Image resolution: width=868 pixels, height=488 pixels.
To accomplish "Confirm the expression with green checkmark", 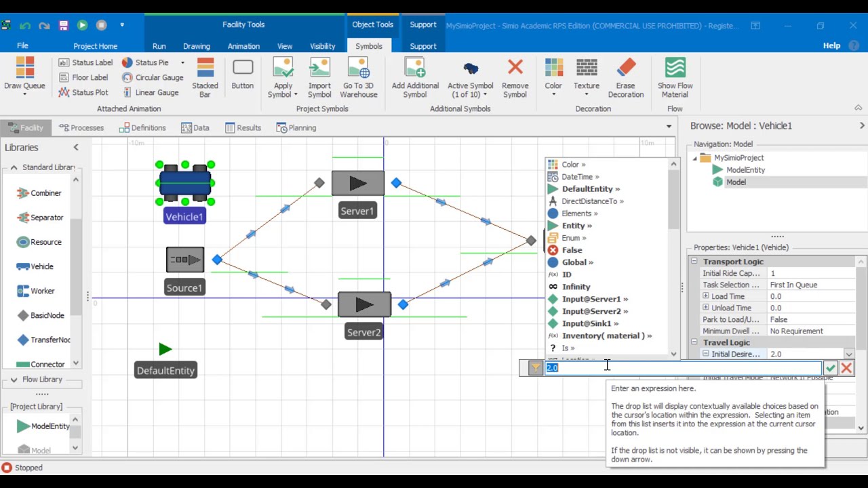I will (x=830, y=368).
